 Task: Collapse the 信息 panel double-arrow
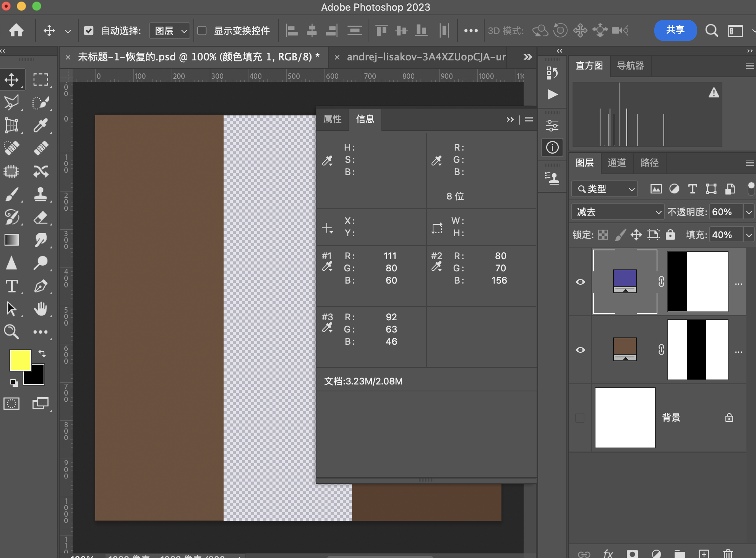510,120
